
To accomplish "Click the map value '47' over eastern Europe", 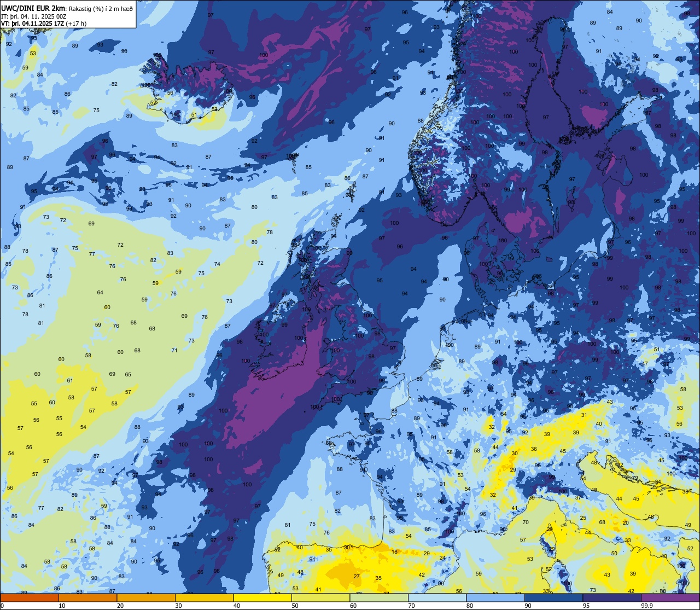I will [645, 363].
